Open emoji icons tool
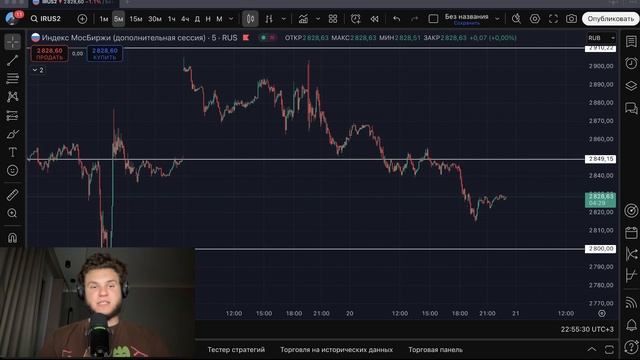This screenshot has height=360, width=640. 13,170
